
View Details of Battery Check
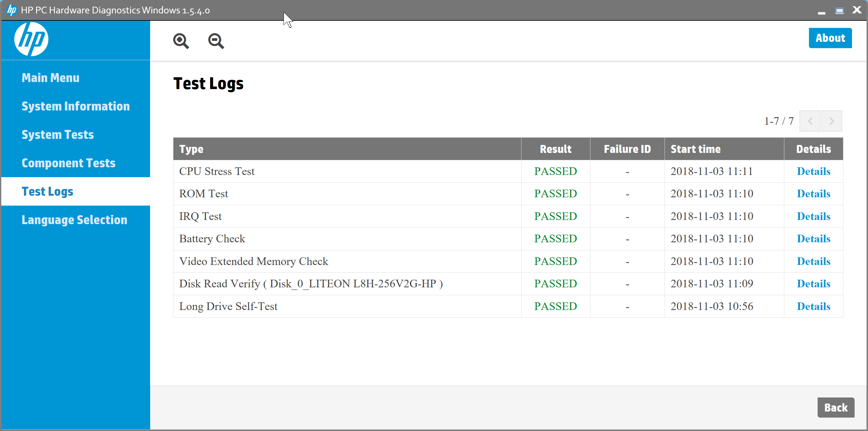tap(813, 238)
